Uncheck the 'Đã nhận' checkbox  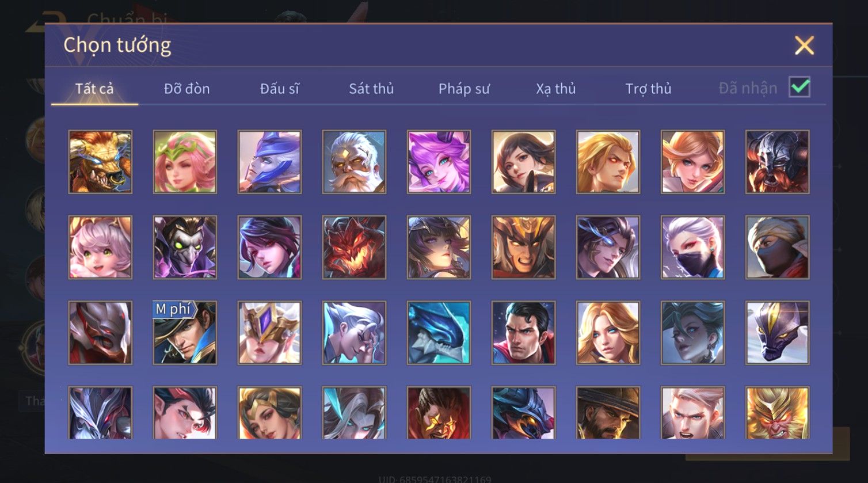tap(800, 88)
